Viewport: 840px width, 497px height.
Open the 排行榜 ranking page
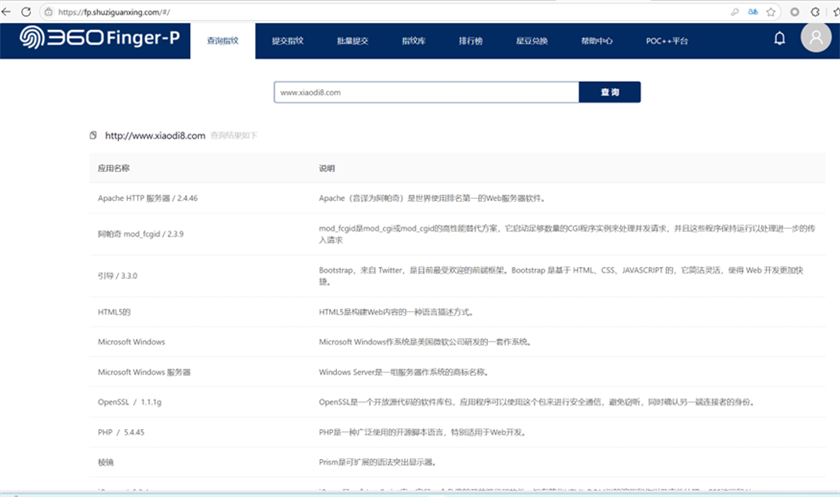pyautogui.click(x=470, y=41)
